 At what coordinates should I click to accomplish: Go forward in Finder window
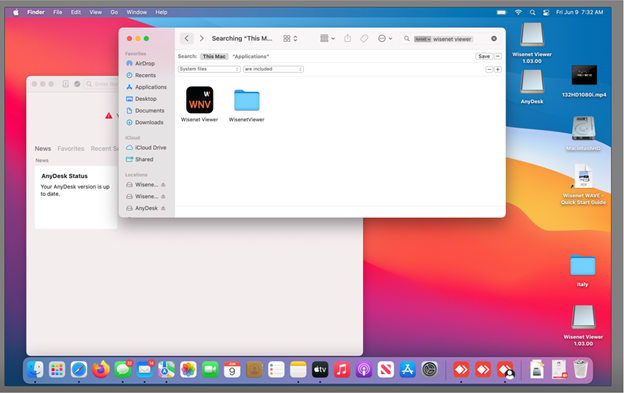coord(202,39)
